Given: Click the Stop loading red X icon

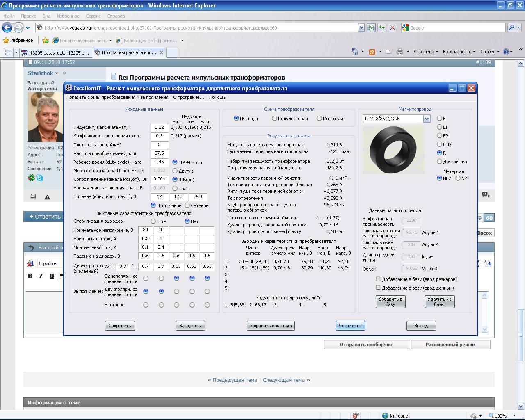Looking at the screenshot, I should point(393,27).
